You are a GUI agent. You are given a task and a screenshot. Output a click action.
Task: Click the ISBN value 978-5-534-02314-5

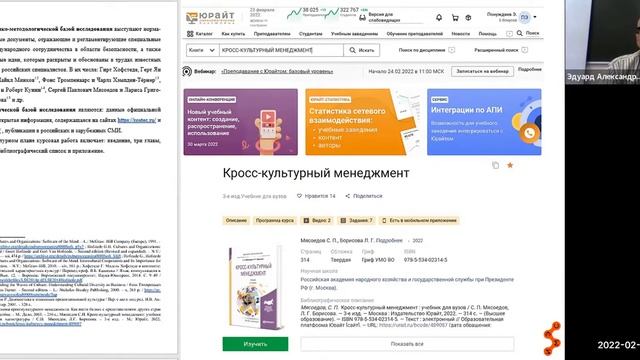click(x=425, y=260)
